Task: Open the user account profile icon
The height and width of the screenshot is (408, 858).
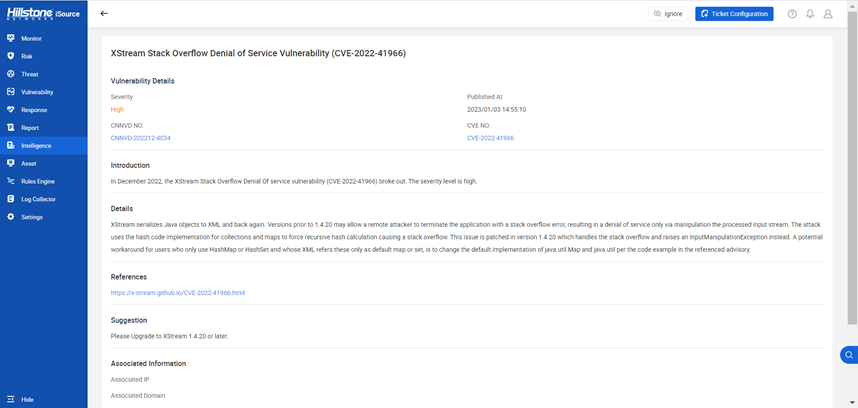Action: pyautogui.click(x=828, y=14)
